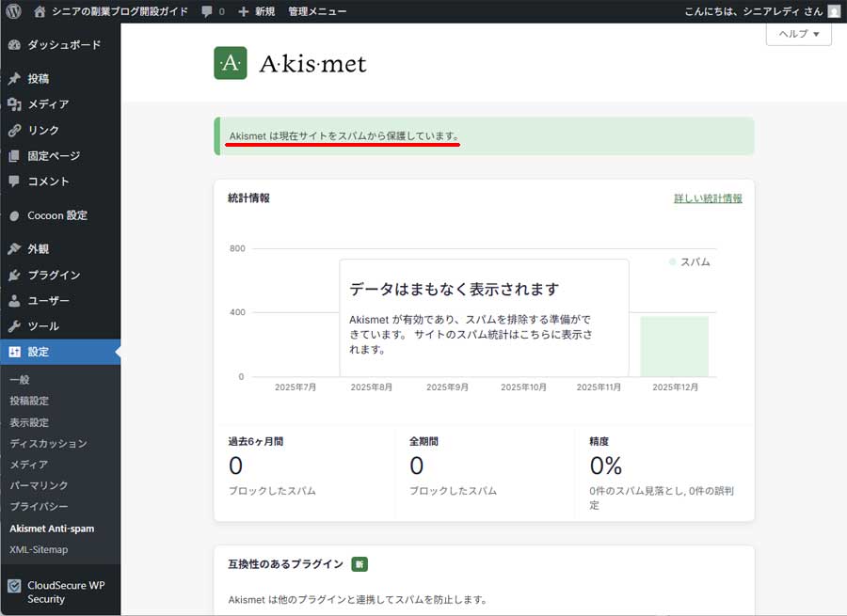This screenshot has height=616, width=847.
Task: Select the 投稿 pushpin icon in sidebar
Action: [13, 78]
